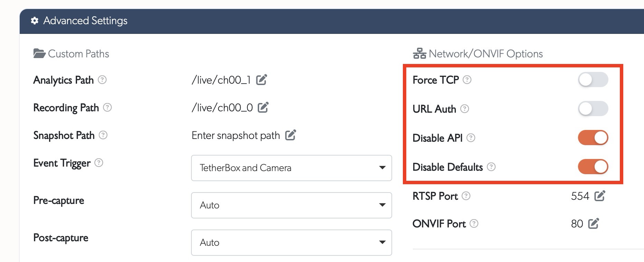This screenshot has width=644, height=262.
Task: Open the Event Trigger dropdown
Action: 291,168
